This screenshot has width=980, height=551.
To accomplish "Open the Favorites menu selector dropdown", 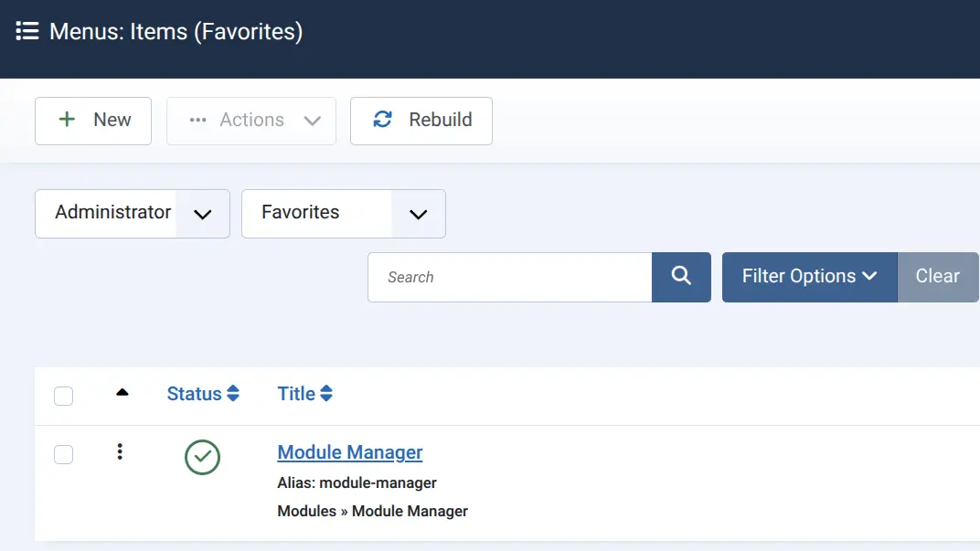I will (418, 213).
